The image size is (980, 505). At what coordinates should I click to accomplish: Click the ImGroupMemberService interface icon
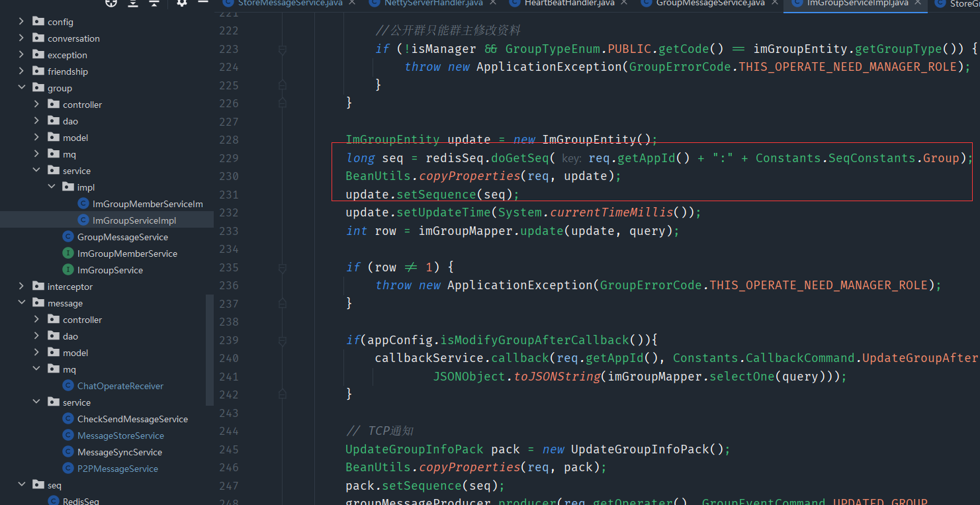[67, 253]
